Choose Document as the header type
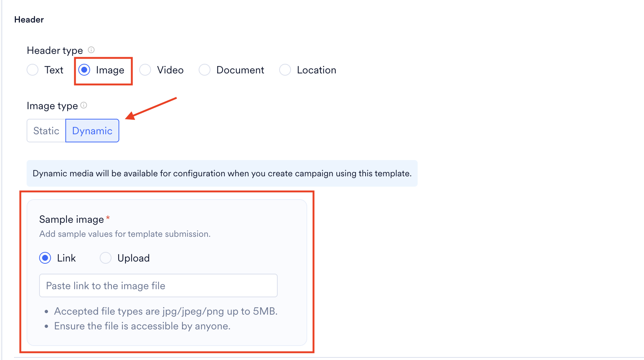644x360 pixels. (x=205, y=70)
